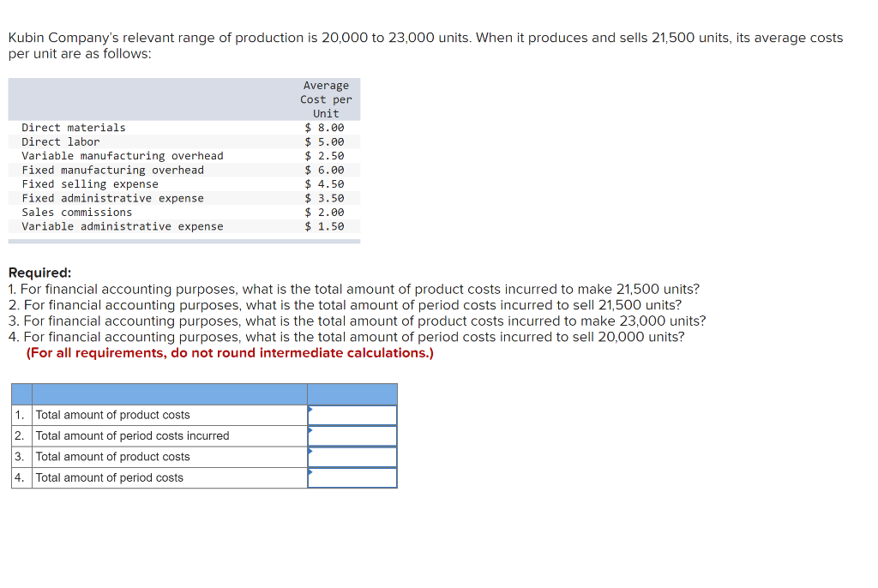The image size is (878, 588).
Task: Click row number '1.' in answer table
Action: (x=21, y=415)
